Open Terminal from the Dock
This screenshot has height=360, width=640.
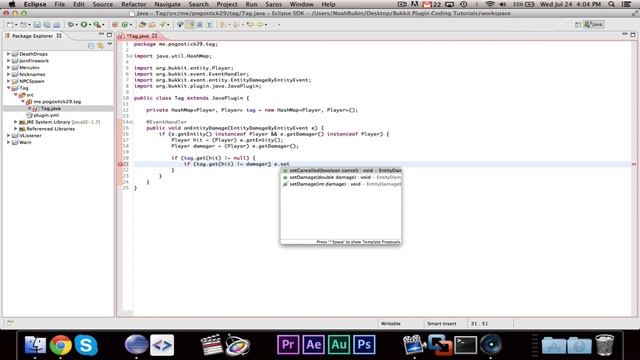[466, 345]
